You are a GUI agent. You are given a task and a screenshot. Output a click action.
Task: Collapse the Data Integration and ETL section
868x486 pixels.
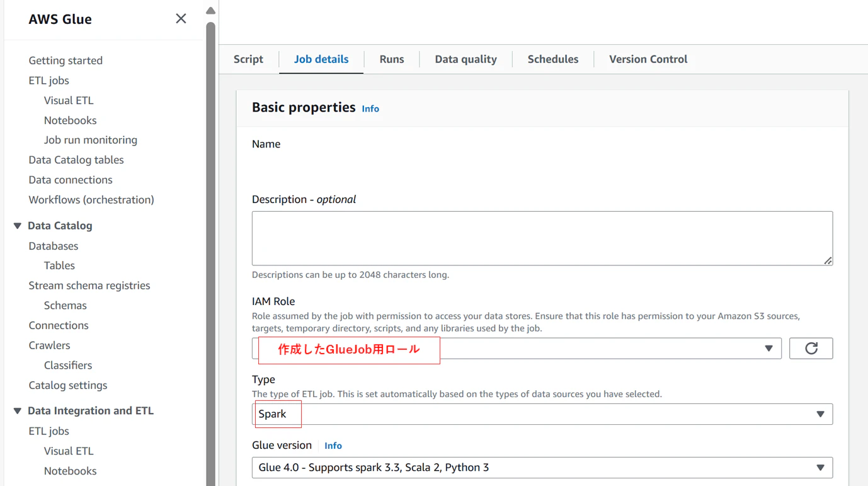pyautogui.click(x=18, y=411)
